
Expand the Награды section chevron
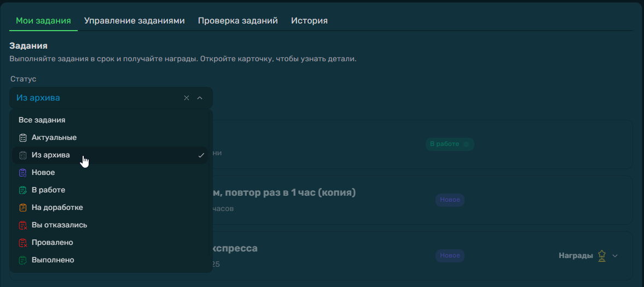[x=615, y=256]
